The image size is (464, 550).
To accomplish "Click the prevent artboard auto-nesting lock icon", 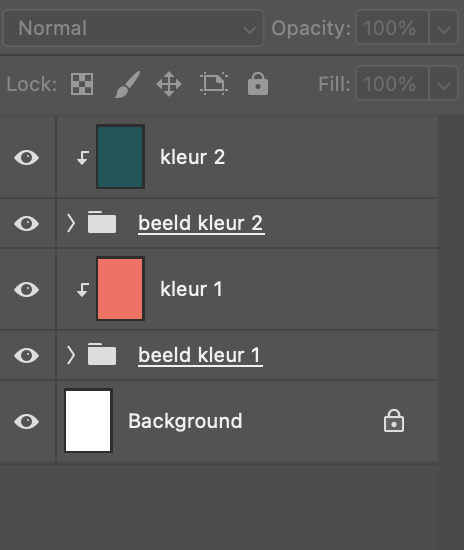I will coord(214,84).
